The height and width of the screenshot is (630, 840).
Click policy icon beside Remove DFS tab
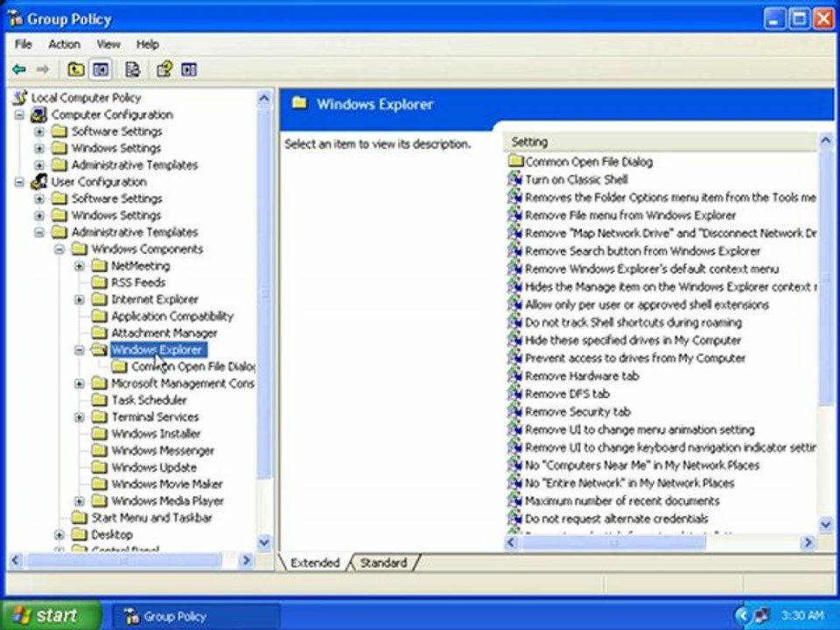514,394
